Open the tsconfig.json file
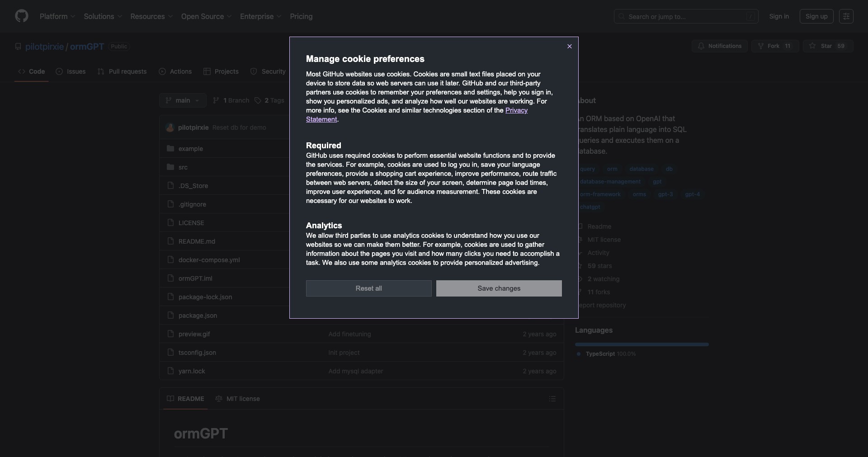868x457 pixels. coord(197,353)
